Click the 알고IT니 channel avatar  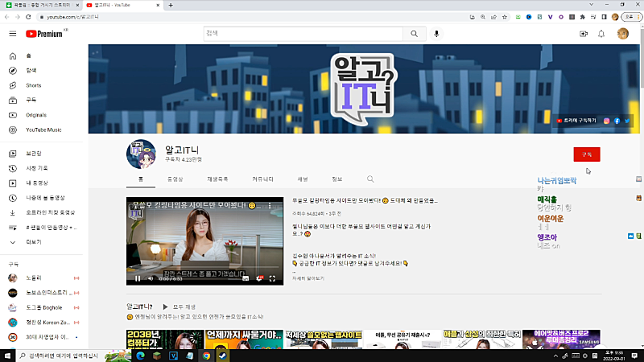[x=141, y=154]
